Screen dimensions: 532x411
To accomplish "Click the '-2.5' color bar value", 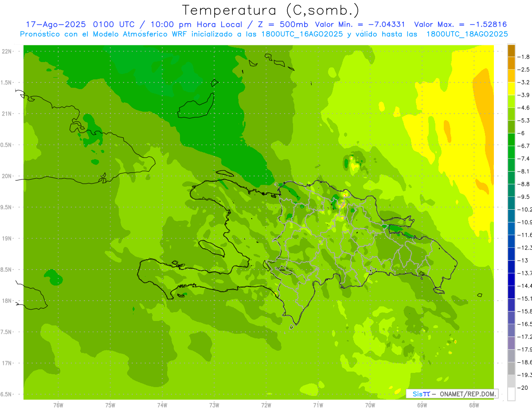I will [x=524, y=70].
